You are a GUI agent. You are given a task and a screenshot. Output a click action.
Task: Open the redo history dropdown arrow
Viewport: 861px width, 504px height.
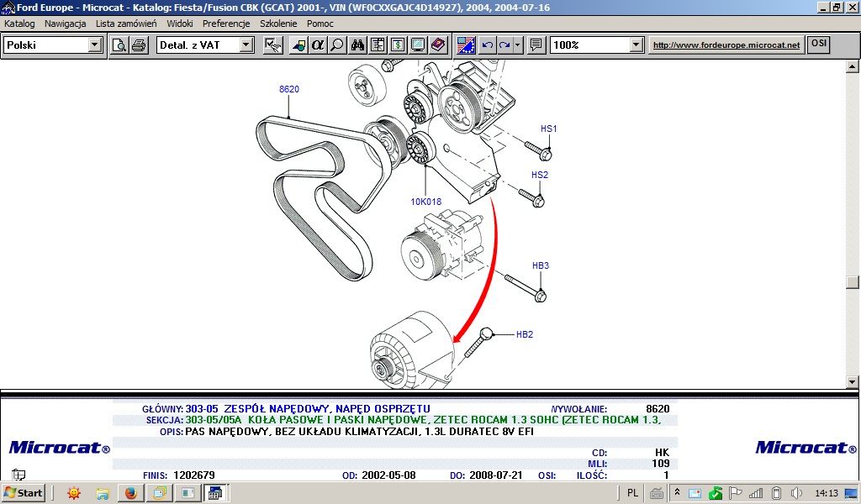click(517, 45)
